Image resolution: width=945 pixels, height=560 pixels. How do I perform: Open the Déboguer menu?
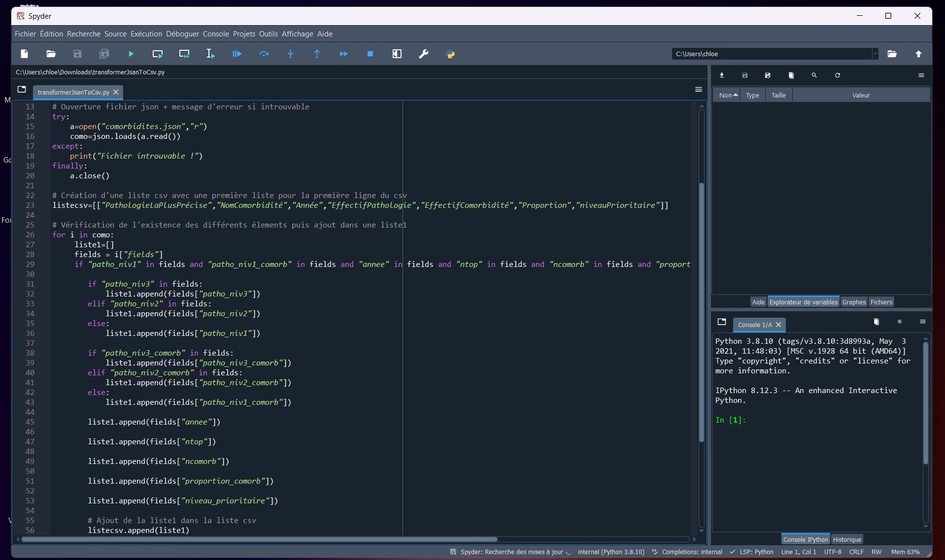click(x=182, y=33)
